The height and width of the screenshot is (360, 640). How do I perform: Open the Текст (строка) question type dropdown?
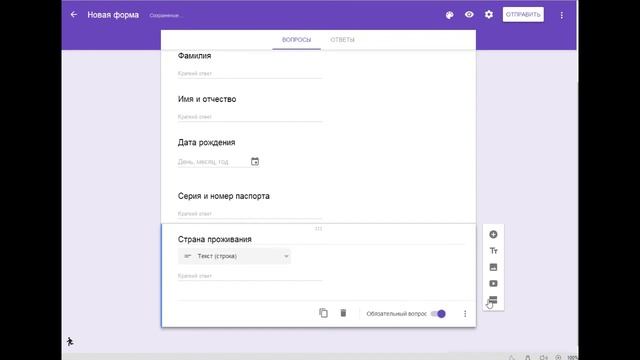coord(234,256)
